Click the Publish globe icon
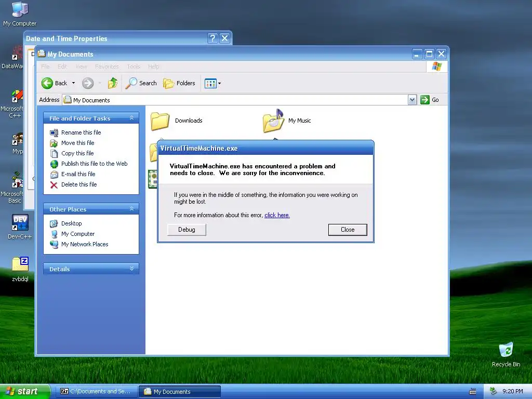Image resolution: width=532 pixels, height=399 pixels. [x=54, y=164]
